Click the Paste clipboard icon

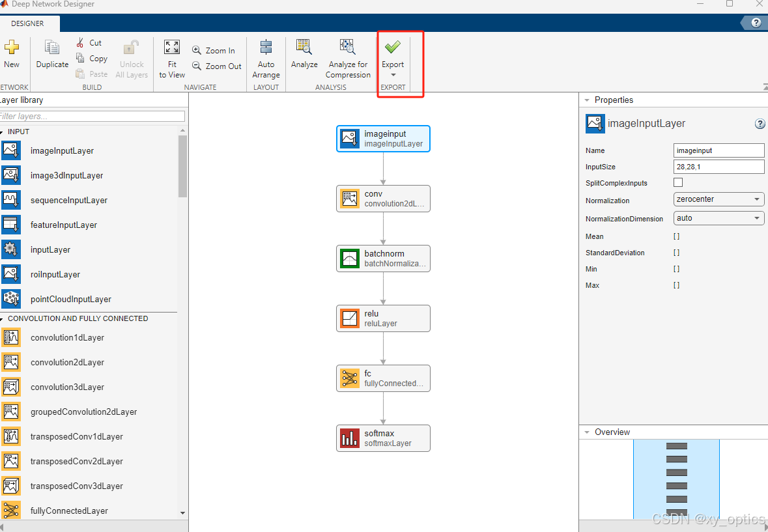click(x=80, y=74)
